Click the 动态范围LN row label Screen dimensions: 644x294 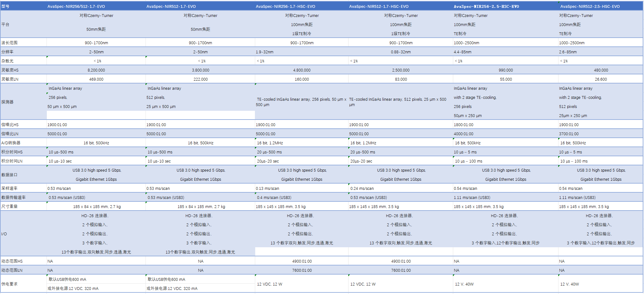click(x=24, y=270)
